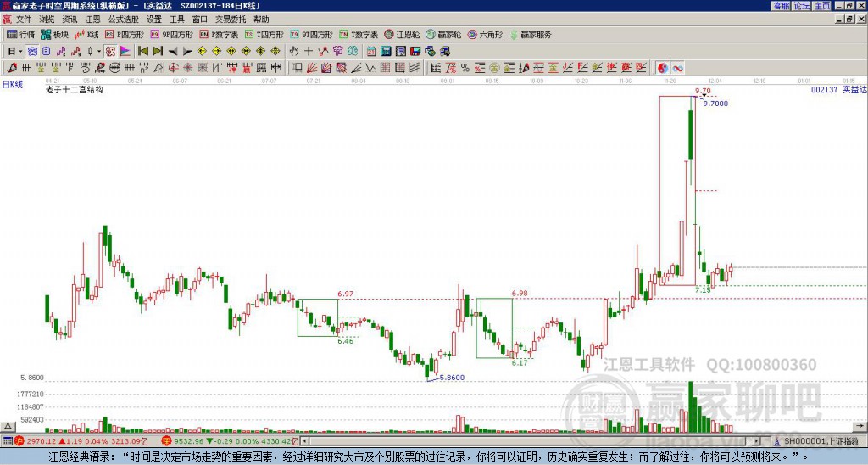Viewport: 868px width, 465px height.
Task: Open the 江恩 menu
Action: [x=92, y=20]
